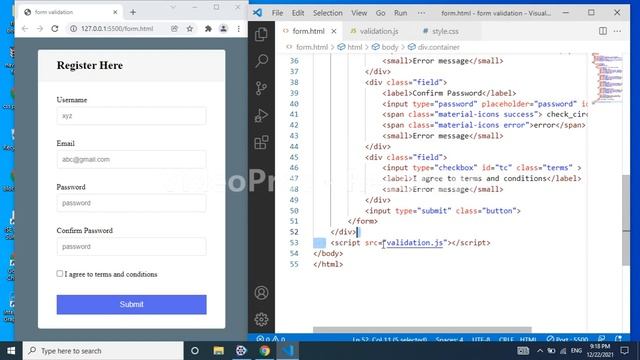Open the Extensions view

[261, 142]
